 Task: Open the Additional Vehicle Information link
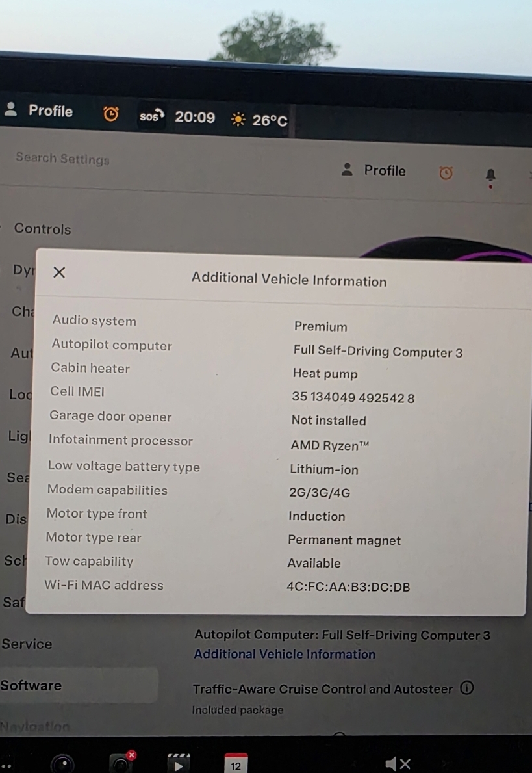pos(285,653)
